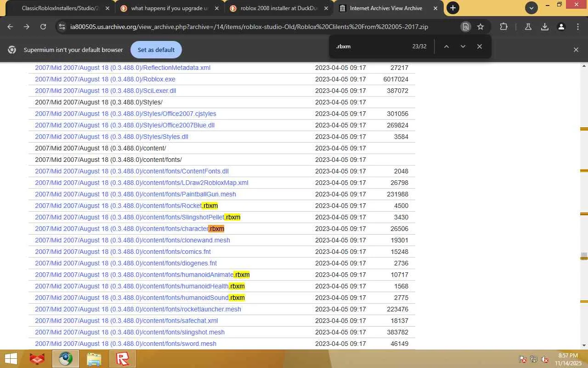Download the Roblox.exe file link
This screenshot has height=368, width=588.
pyautogui.click(x=105, y=79)
